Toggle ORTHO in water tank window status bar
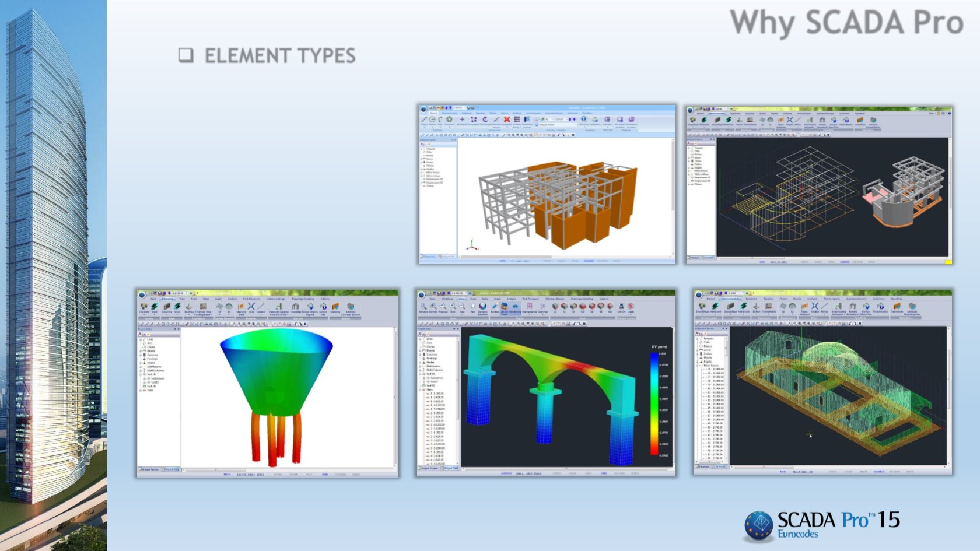980x551 pixels. tap(278, 474)
